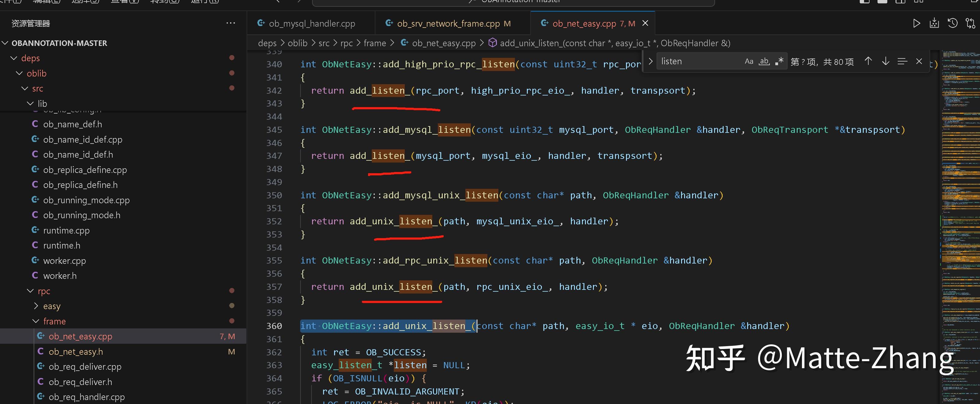Click the download-to-tray icon in editor toolbar
The width and height of the screenshot is (980, 404).
(x=934, y=24)
